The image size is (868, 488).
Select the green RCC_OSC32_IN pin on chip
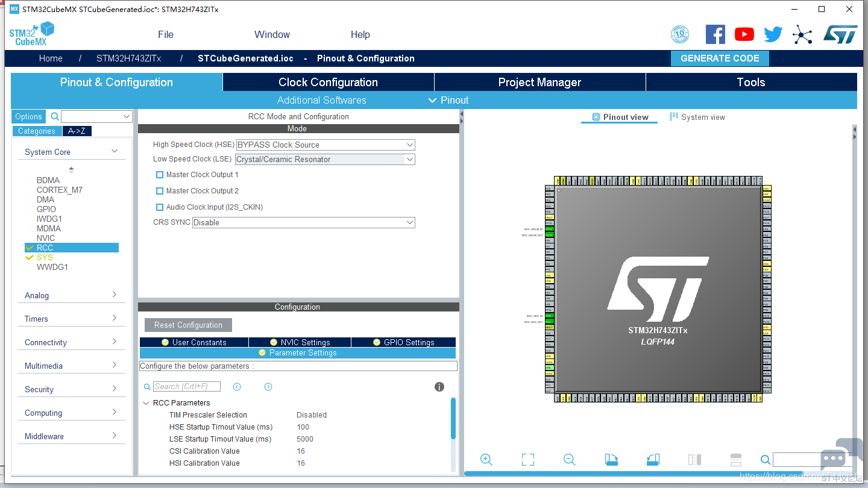point(549,229)
